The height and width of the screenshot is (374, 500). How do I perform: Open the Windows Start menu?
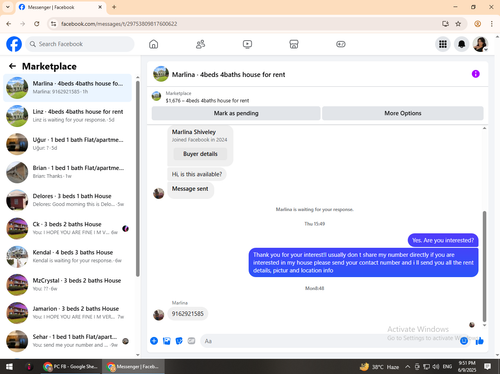coord(9,367)
